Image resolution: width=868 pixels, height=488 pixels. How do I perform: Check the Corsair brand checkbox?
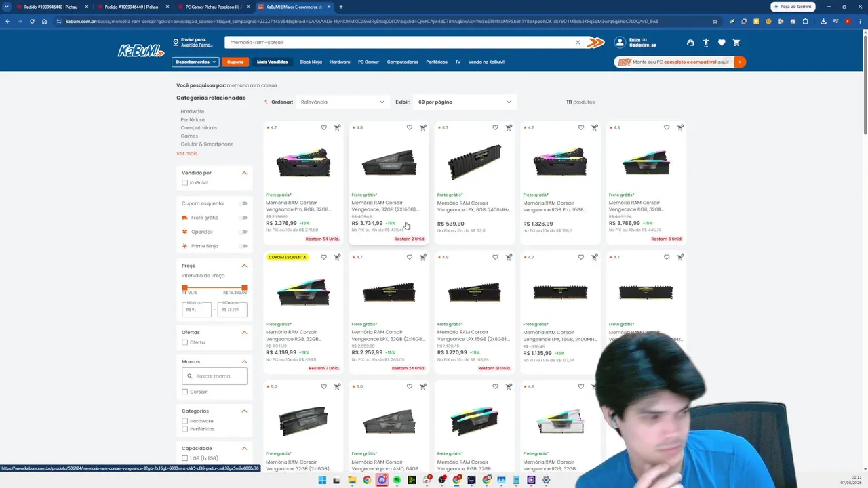(184, 392)
